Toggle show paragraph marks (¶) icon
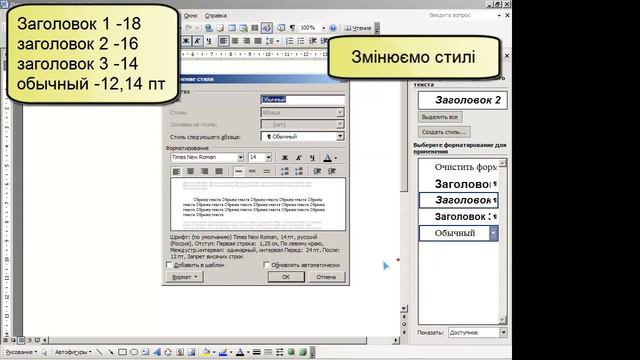640x360 pixels. (x=292, y=28)
